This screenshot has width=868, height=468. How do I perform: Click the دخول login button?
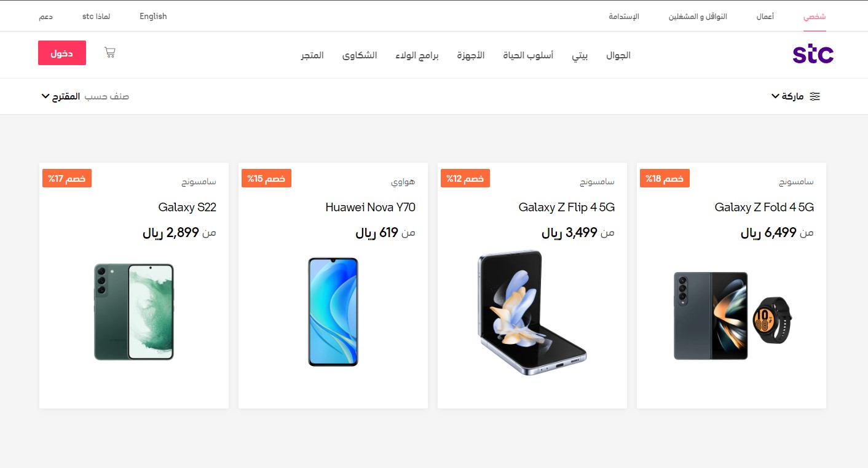click(62, 53)
